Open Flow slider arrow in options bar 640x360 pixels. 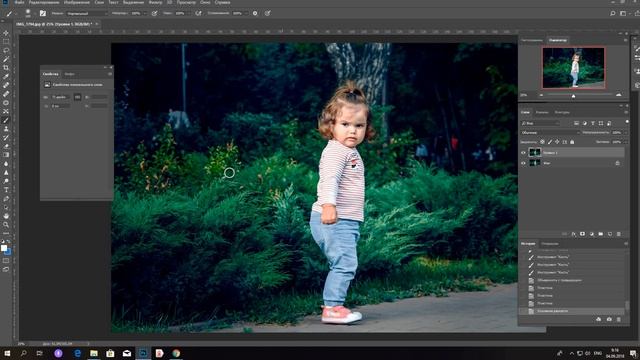(x=189, y=13)
